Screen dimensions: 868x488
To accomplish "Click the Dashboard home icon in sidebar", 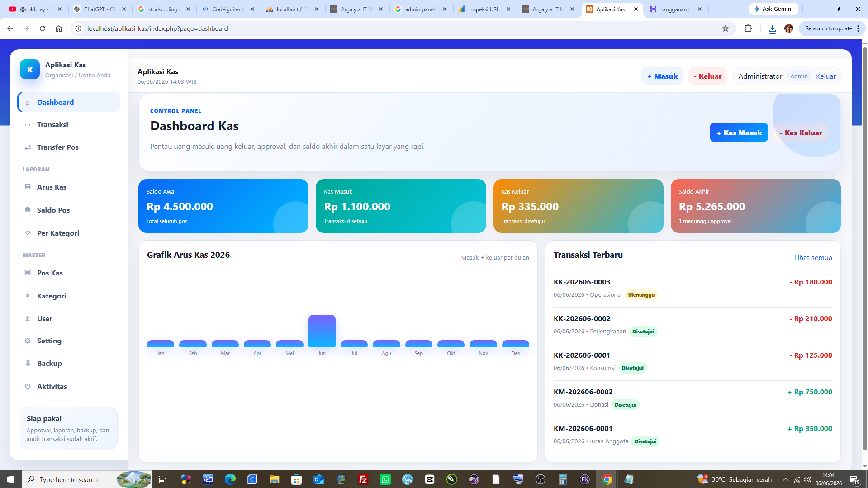I will [28, 103].
